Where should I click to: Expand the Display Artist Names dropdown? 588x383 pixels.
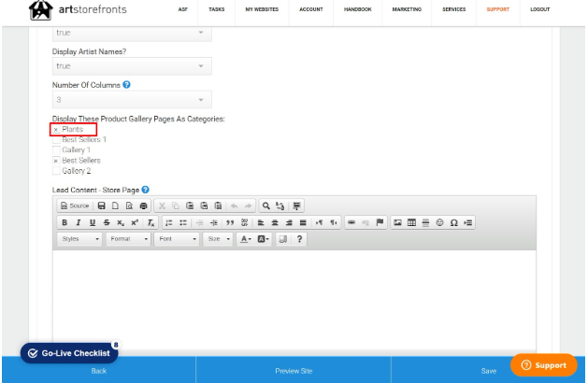(x=132, y=66)
